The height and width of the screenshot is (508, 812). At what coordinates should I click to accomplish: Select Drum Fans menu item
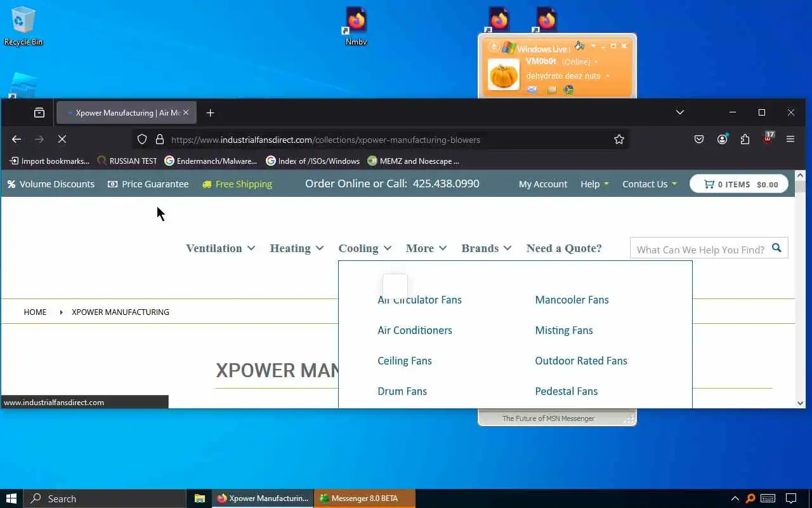click(x=402, y=391)
